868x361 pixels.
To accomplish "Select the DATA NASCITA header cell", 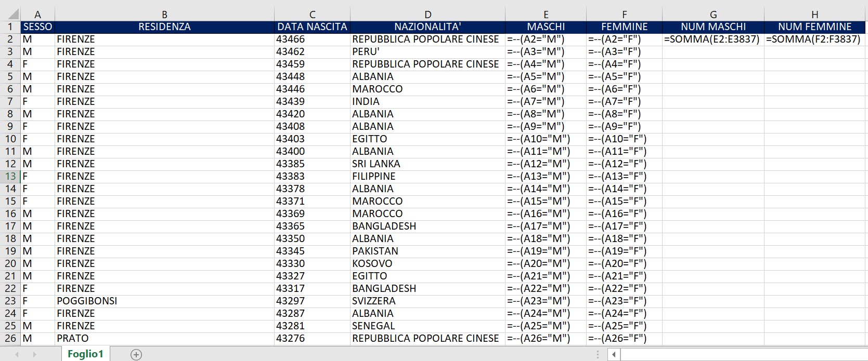I will [312, 27].
